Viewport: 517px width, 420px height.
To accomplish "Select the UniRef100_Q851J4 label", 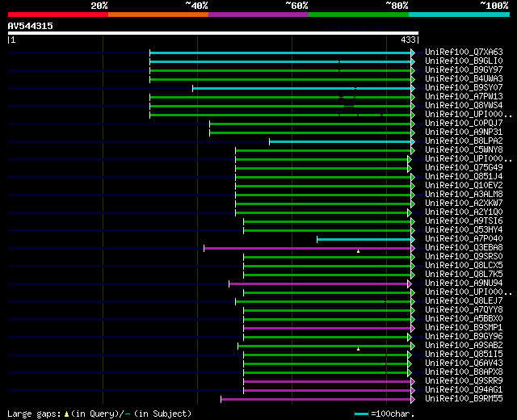I will tap(464, 177).
